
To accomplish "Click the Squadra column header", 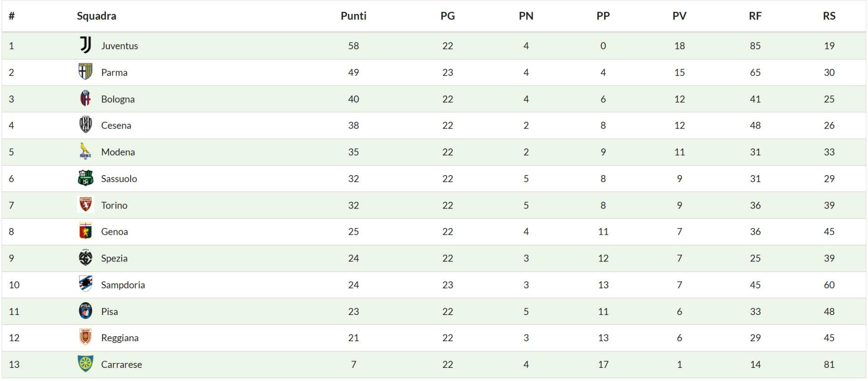I will (x=96, y=16).
